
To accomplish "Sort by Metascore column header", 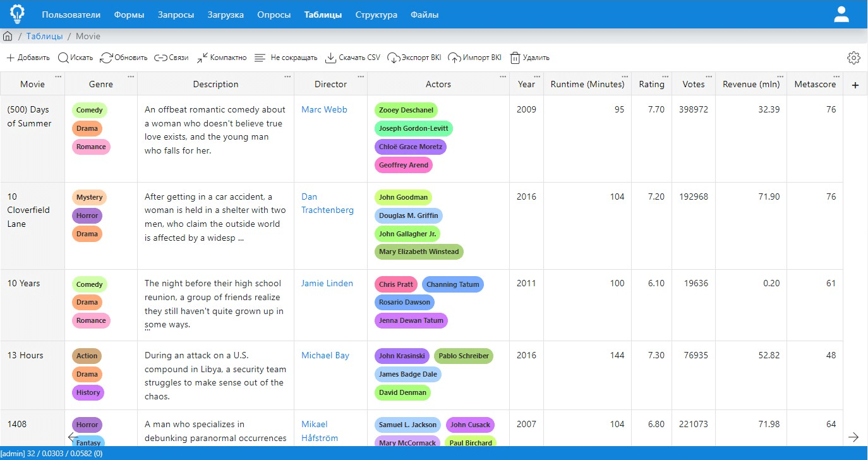I will point(815,84).
